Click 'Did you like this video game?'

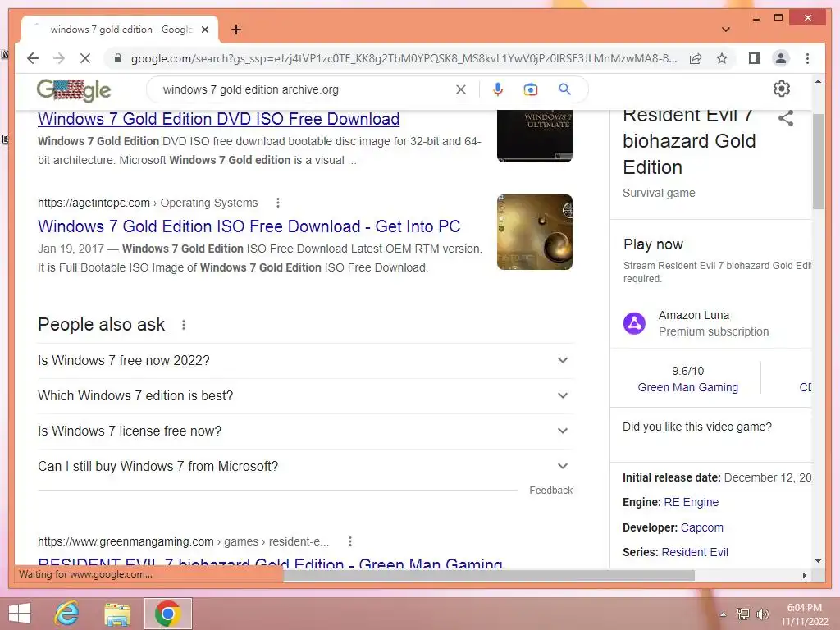pyautogui.click(x=697, y=427)
